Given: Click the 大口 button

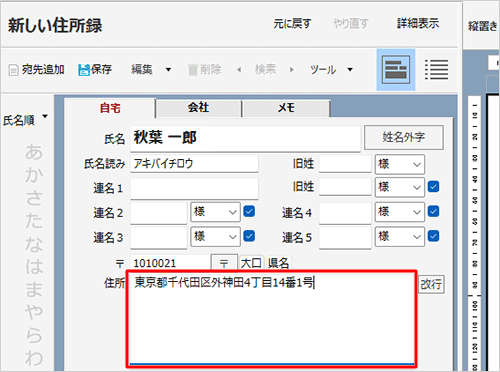Looking at the screenshot, I should [251, 263].
